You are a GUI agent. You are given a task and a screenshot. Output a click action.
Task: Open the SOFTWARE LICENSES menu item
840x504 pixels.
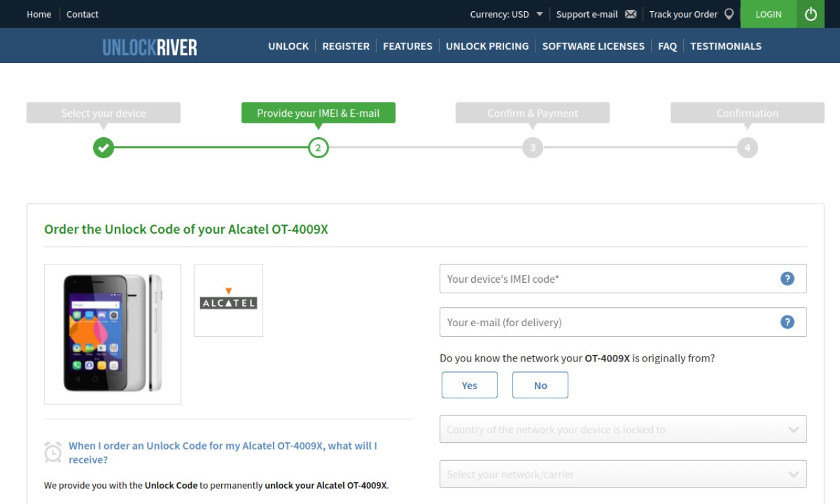tap(593, 46)
